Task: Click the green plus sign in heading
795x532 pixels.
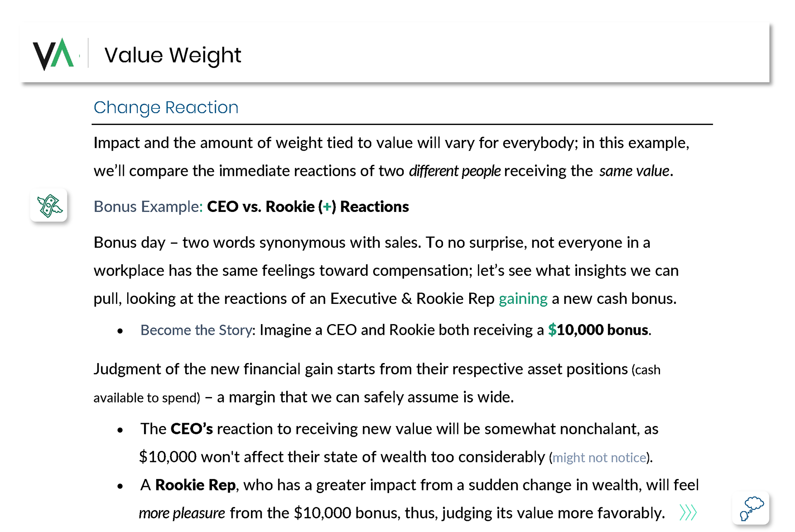Action: 327,207
